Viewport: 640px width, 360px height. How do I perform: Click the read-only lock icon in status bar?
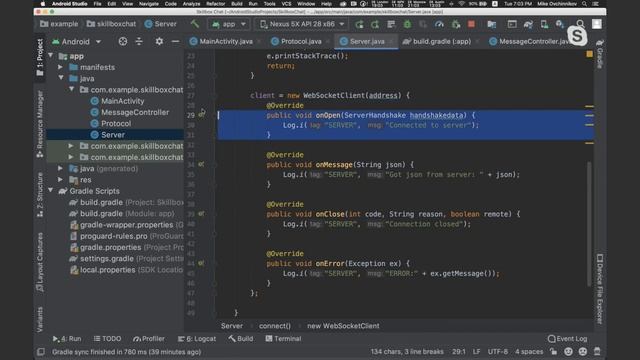click(553, 351)
